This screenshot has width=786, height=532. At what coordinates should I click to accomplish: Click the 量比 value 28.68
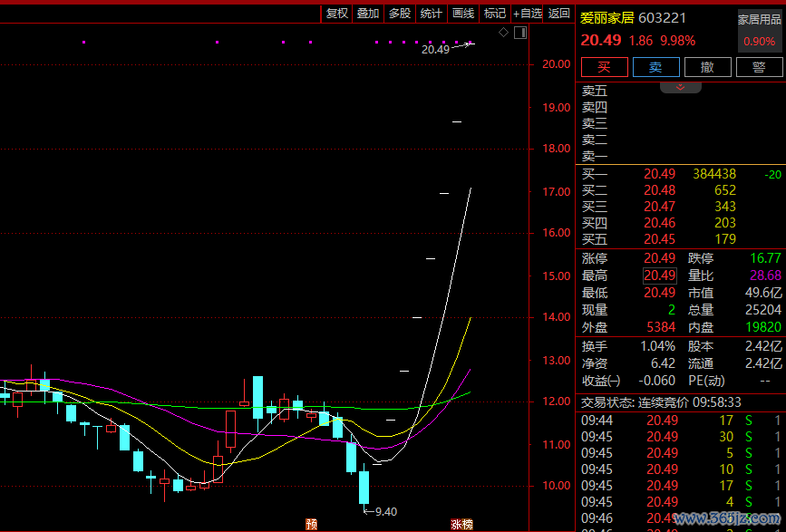coord(765,276)
